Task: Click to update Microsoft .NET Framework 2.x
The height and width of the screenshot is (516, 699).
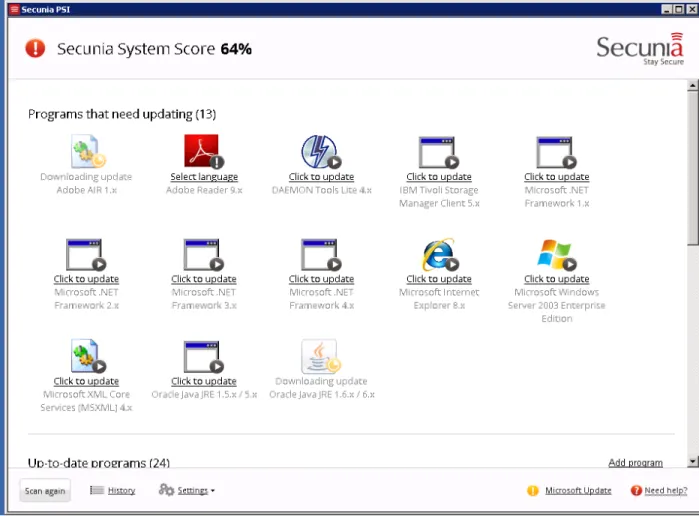Action: [86, 279]
